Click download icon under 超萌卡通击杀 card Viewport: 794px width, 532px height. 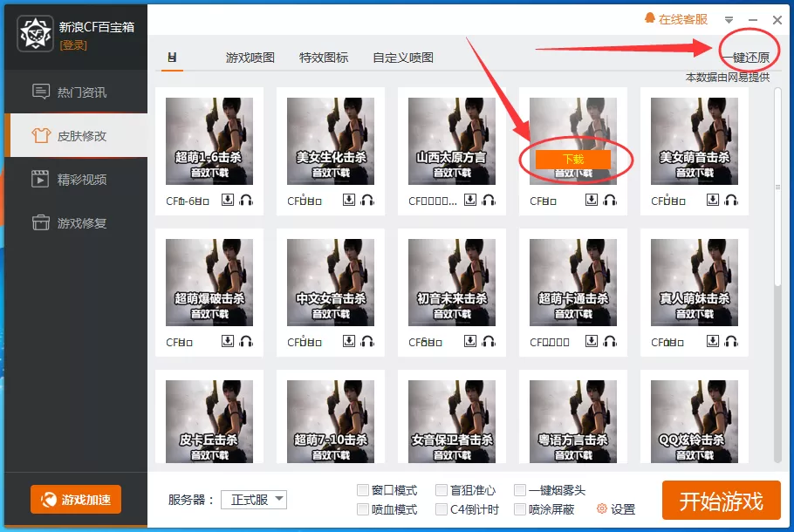592,341
